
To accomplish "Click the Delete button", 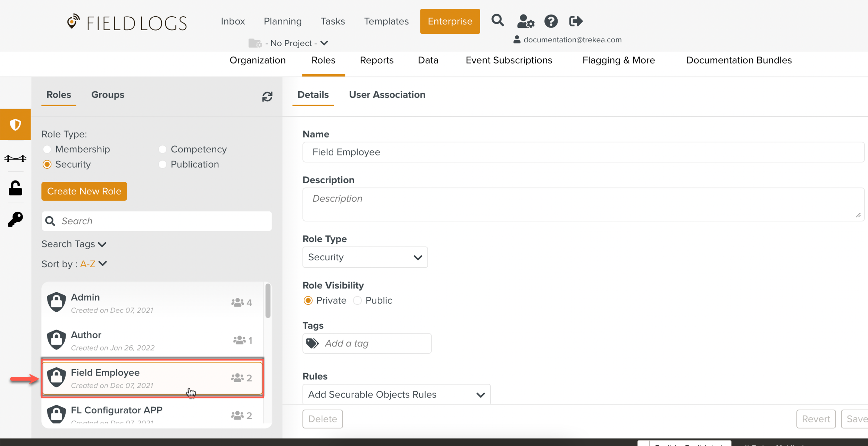I will (322, 419).
